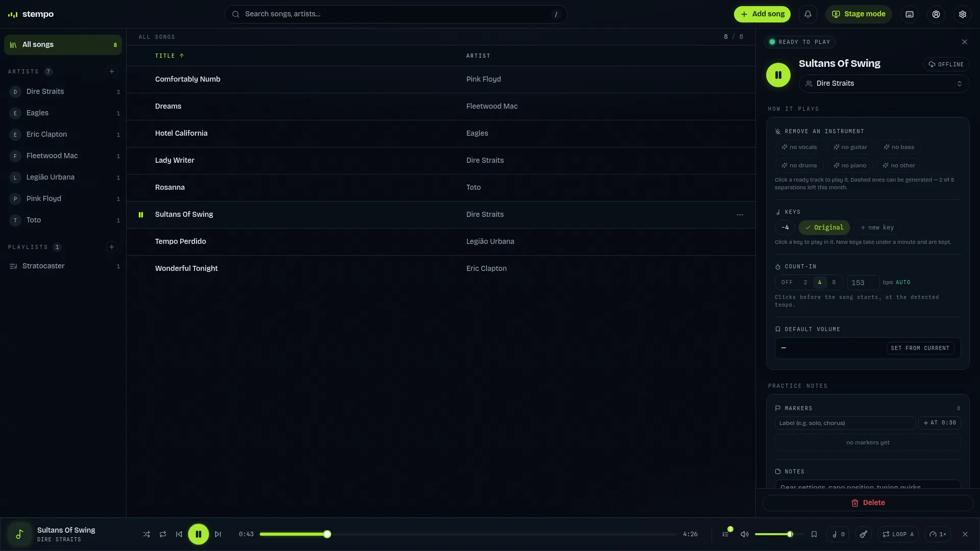Mute with the speaker icon
This screenshot has height=551, width=980.
pos(745,534)
